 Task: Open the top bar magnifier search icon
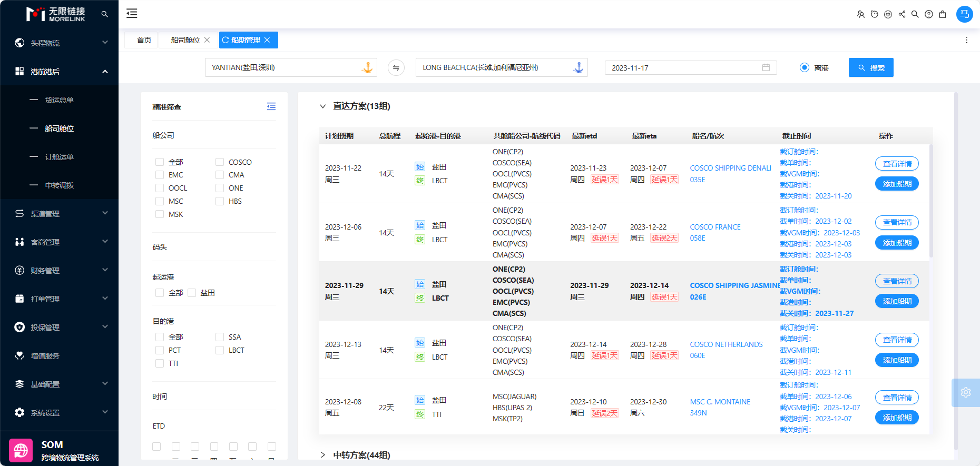(x=915, y=14)
